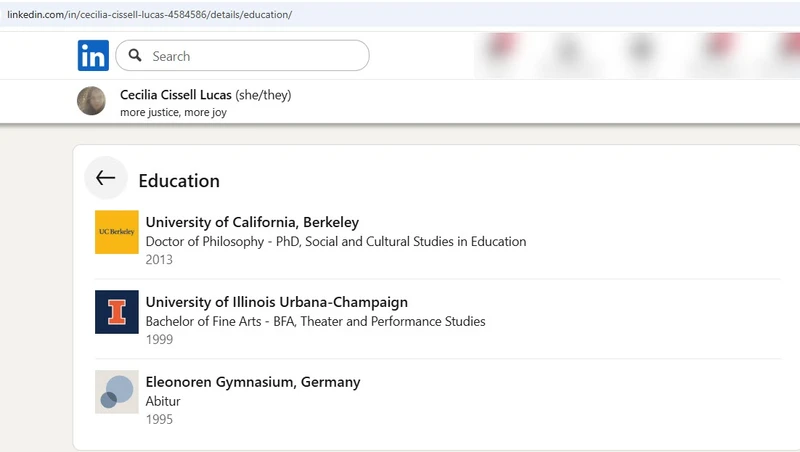The width and height of the screenshot is (800, 452).
Task: Click the University of Illinois logo
Action: [117, 312]
